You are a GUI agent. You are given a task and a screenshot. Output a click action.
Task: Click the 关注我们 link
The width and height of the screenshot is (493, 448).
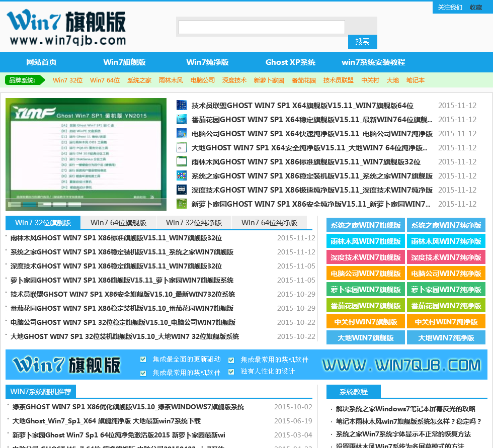coord(450,7)
